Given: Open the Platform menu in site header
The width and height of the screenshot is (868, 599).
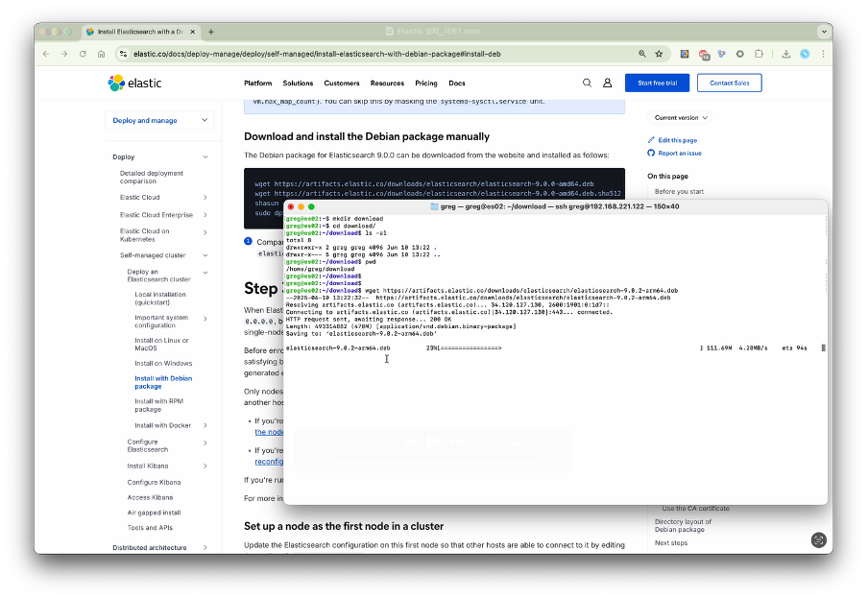Looking at the screenshot, I should [258, 84].
